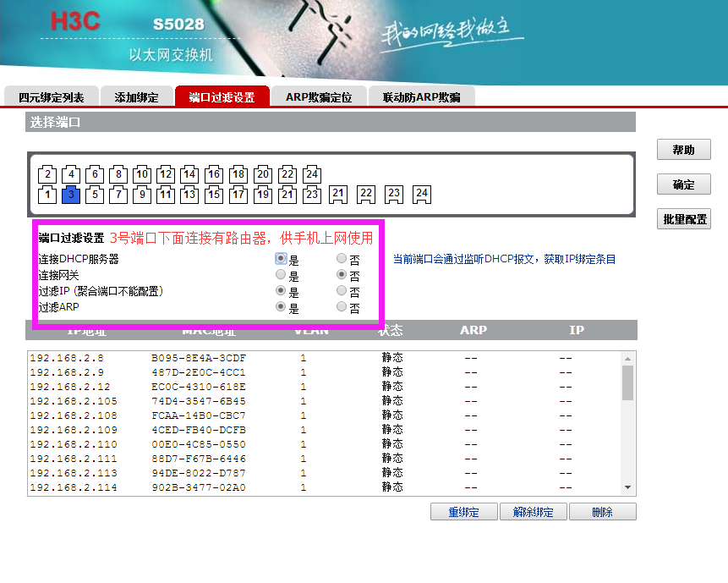Set 连接网关 to 否
The width and height of the screenshot is (728, 583).
click(x=342, y=274)
